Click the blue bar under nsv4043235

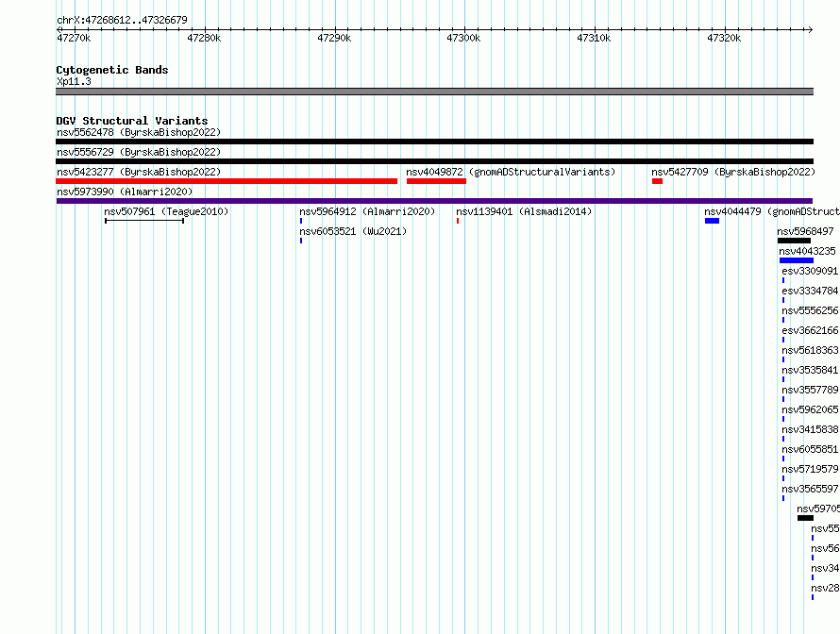pyautogui.click(x=797, y=260)
